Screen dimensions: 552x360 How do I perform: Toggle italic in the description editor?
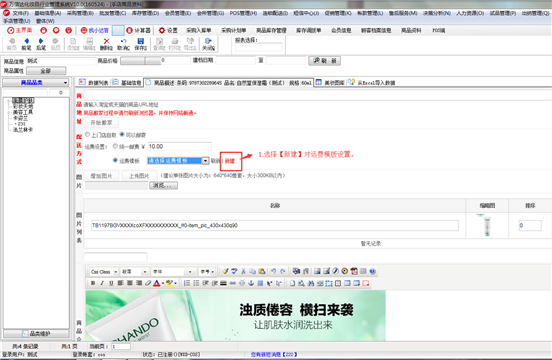click(x=102, y=283)
